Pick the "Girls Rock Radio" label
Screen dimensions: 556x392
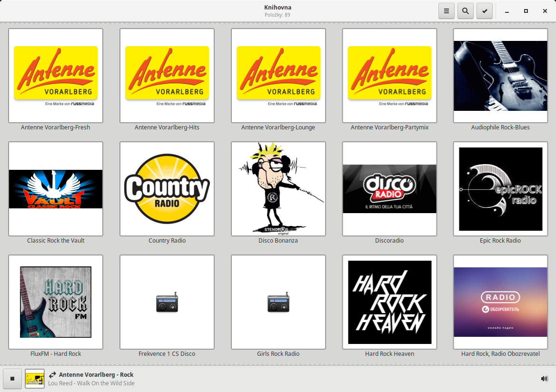click(278, 354)
